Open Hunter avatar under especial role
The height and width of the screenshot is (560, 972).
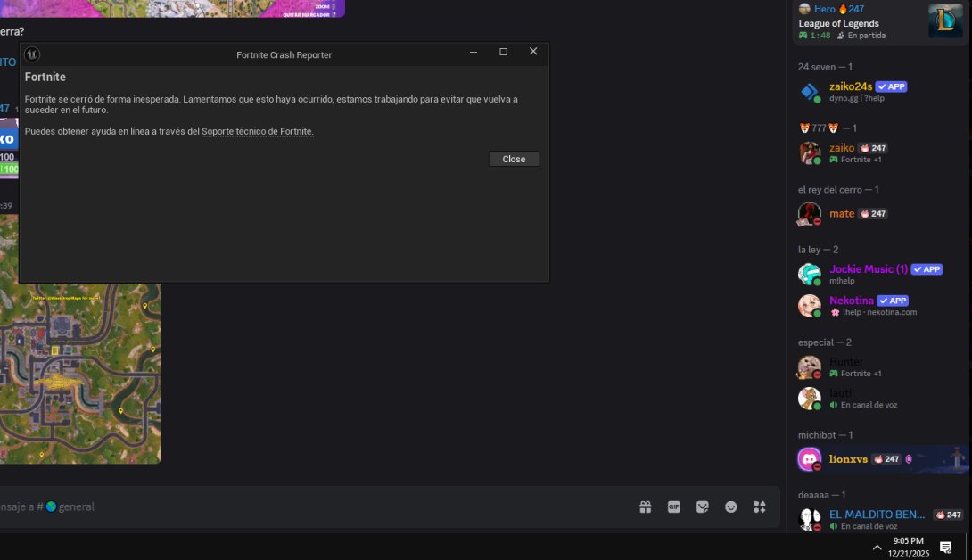809,367
